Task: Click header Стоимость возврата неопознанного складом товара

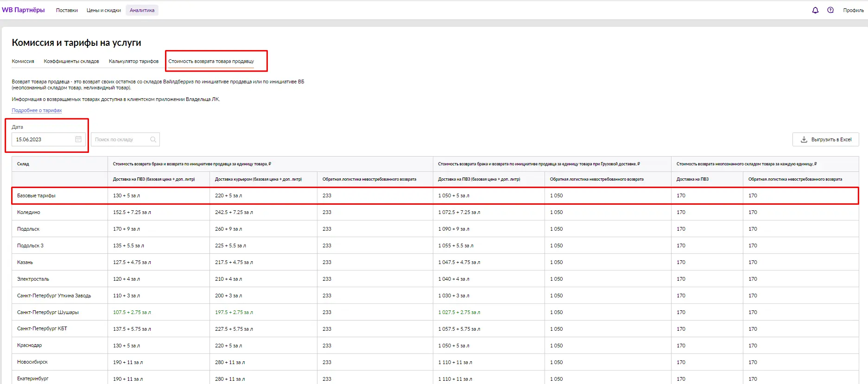Action: (x=747, y=164)
